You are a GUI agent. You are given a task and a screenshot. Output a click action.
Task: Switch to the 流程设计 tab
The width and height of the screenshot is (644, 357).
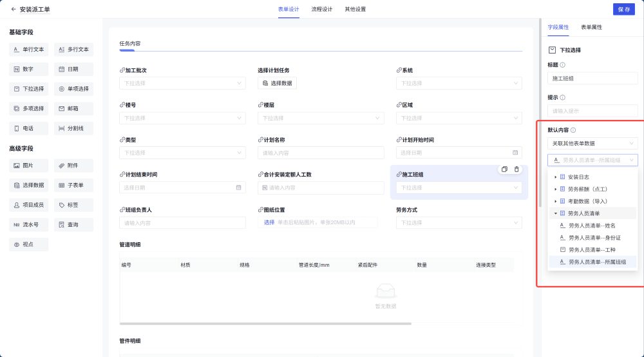click(x=321, y=10)
